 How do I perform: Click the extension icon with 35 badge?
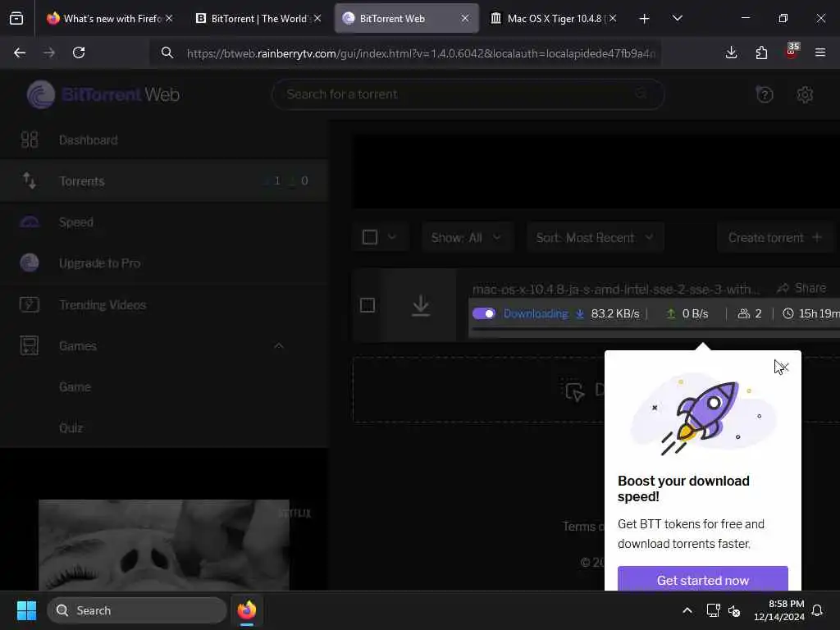point(792,52)
